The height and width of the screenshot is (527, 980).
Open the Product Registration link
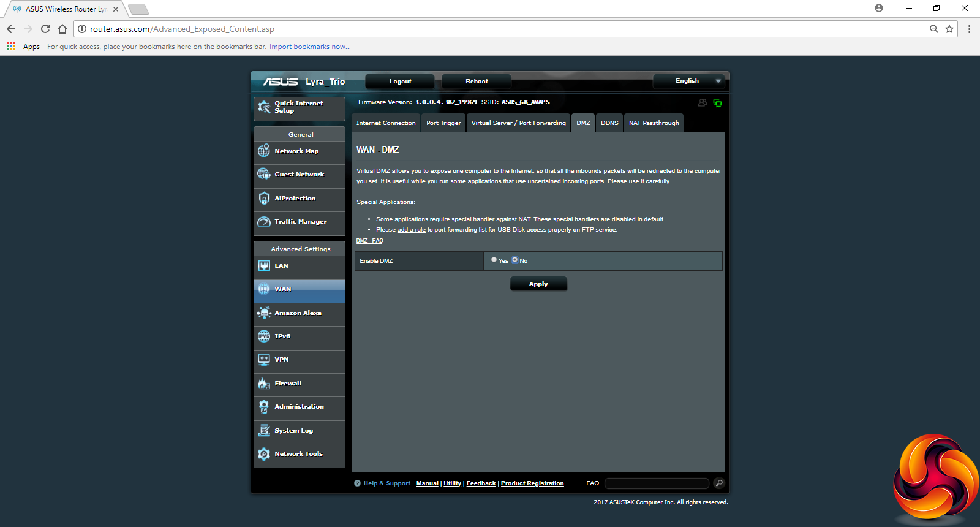532,483
